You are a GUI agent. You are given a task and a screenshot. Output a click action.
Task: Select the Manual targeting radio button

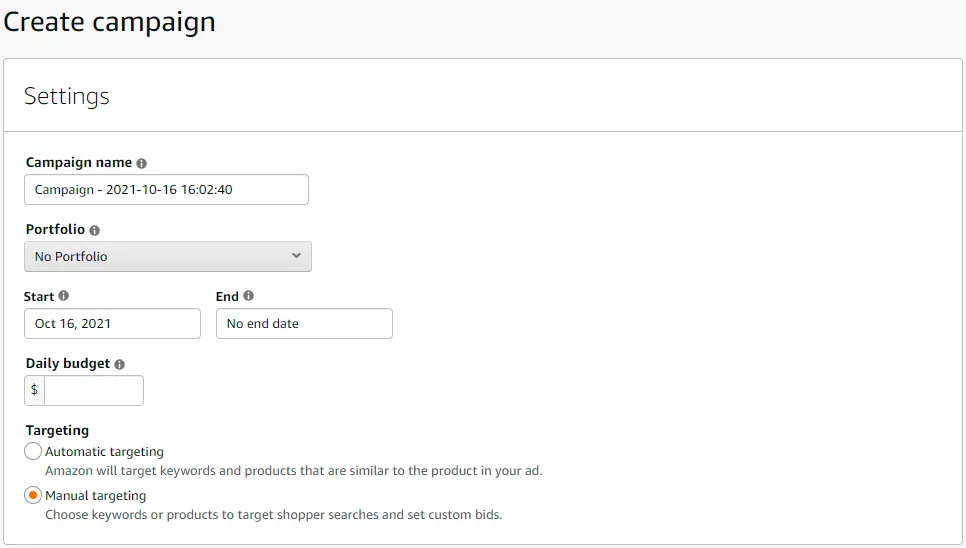[33, 495]
